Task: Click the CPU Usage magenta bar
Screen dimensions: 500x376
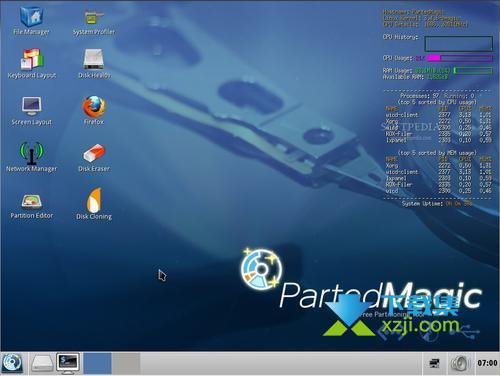Action: (x=460, y=58)
